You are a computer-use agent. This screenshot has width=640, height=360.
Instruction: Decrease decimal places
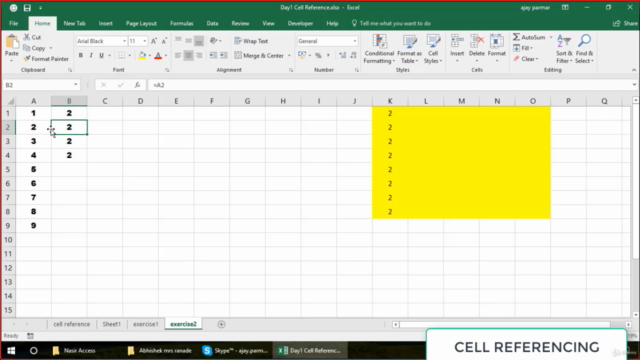point(353,56)
